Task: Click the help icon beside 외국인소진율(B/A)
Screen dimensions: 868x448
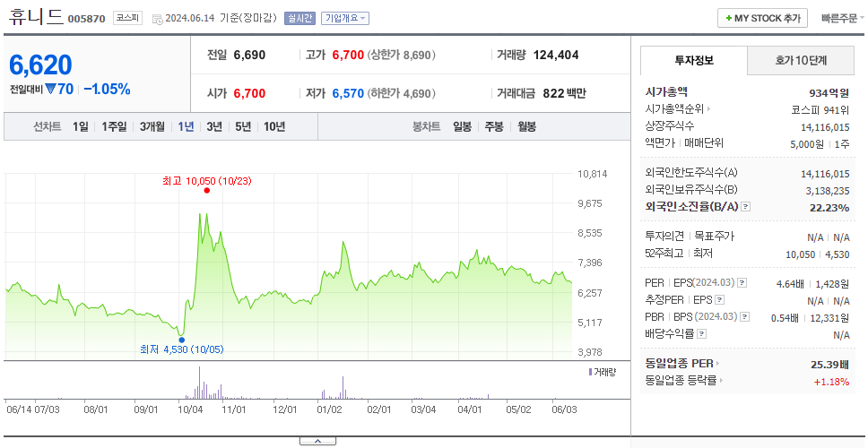Action: tap(746, 207)
